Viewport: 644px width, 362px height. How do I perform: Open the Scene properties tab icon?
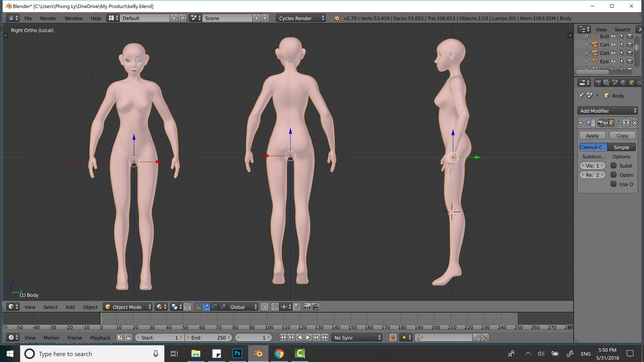click(614, 83)
